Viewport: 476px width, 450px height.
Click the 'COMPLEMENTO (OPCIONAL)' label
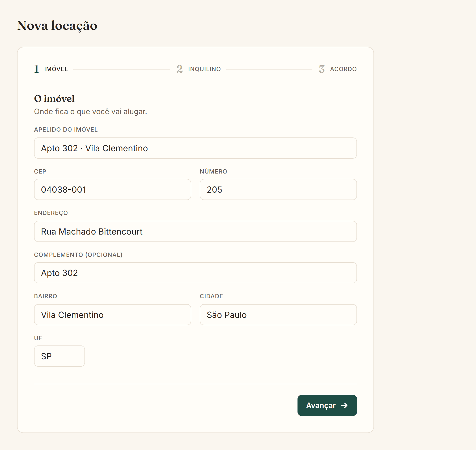click(78, 255)
